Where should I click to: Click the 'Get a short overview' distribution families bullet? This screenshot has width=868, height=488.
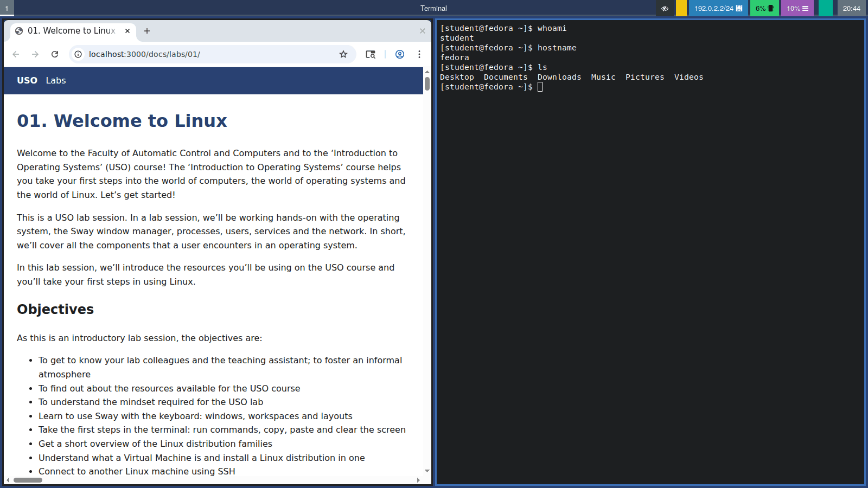coord(155,444)
